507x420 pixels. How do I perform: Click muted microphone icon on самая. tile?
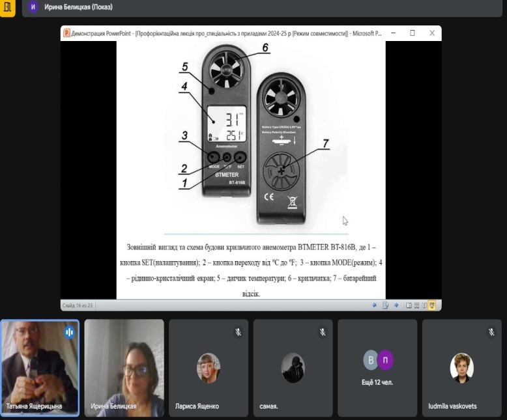[323, 332]
